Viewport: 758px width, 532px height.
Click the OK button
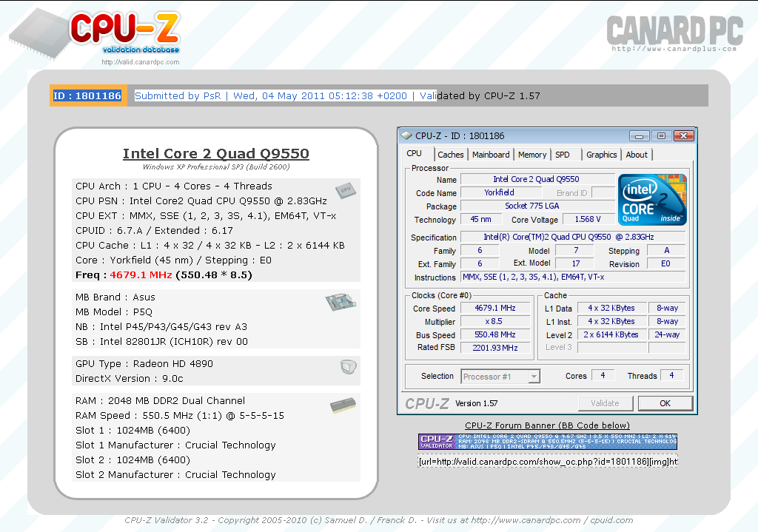pos(665,403)
